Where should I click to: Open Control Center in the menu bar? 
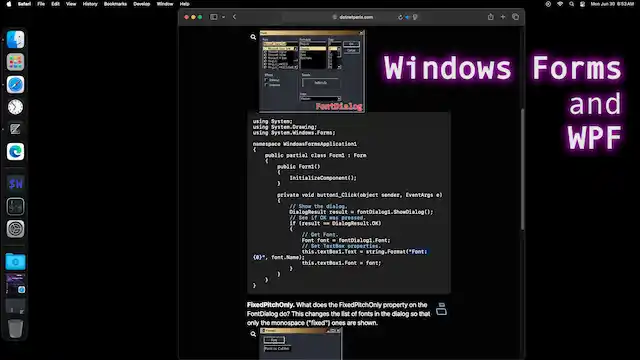click(582, 4)
